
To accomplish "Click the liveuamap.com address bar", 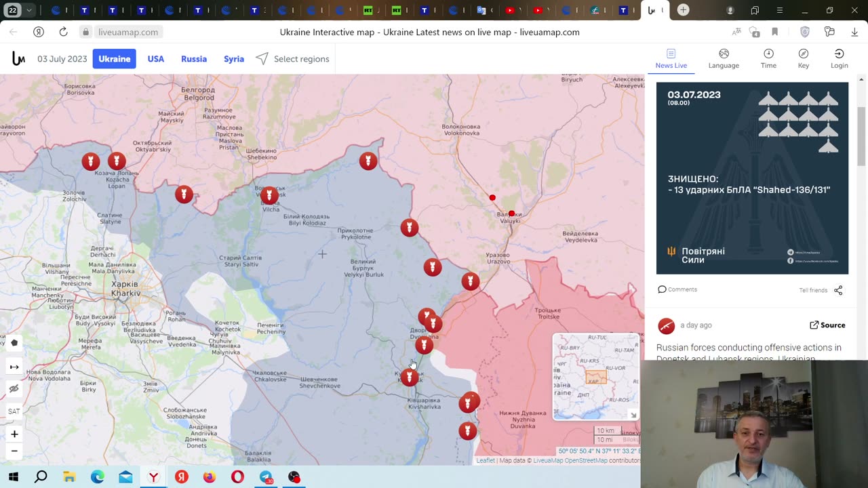I will tap(128, 32).
